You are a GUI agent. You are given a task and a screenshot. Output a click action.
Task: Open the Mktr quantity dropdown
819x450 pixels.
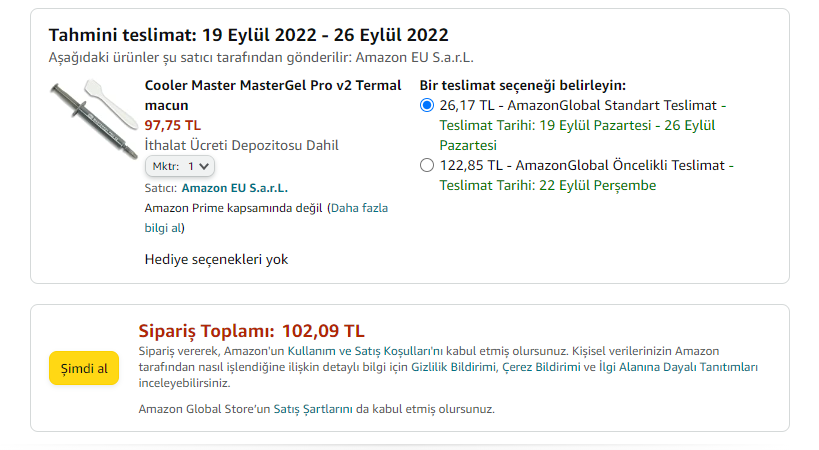(180, 166)
